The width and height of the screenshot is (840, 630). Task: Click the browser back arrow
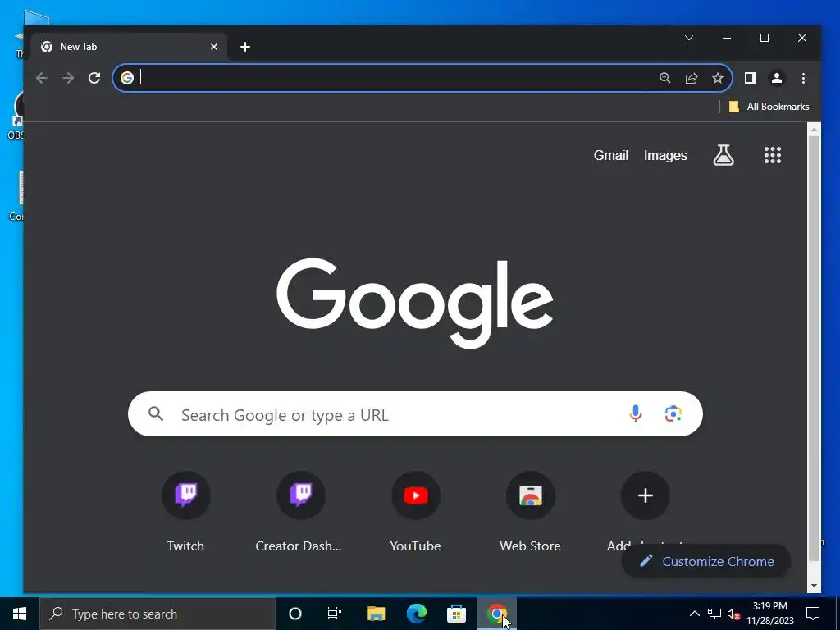[42, 78]
